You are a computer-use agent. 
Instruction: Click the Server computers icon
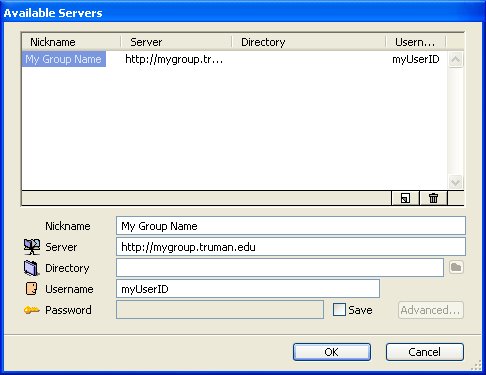point(32,247)
